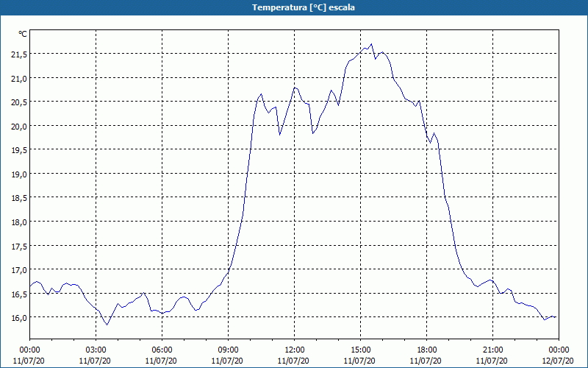Click the 'Temperatura [°C] escala' title
The height and width of the screenshot is (368, 588).
click(304, 7)
